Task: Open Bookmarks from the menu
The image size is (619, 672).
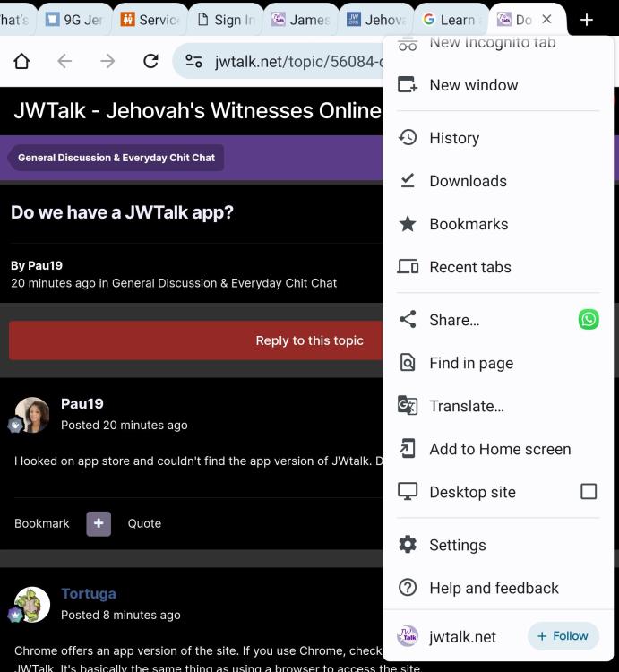Action: 498,224
